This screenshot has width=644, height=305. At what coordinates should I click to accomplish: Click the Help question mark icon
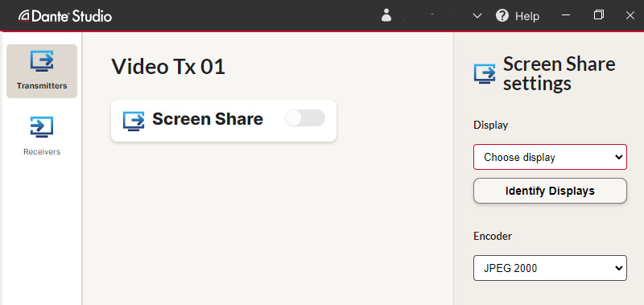(502, 16)
